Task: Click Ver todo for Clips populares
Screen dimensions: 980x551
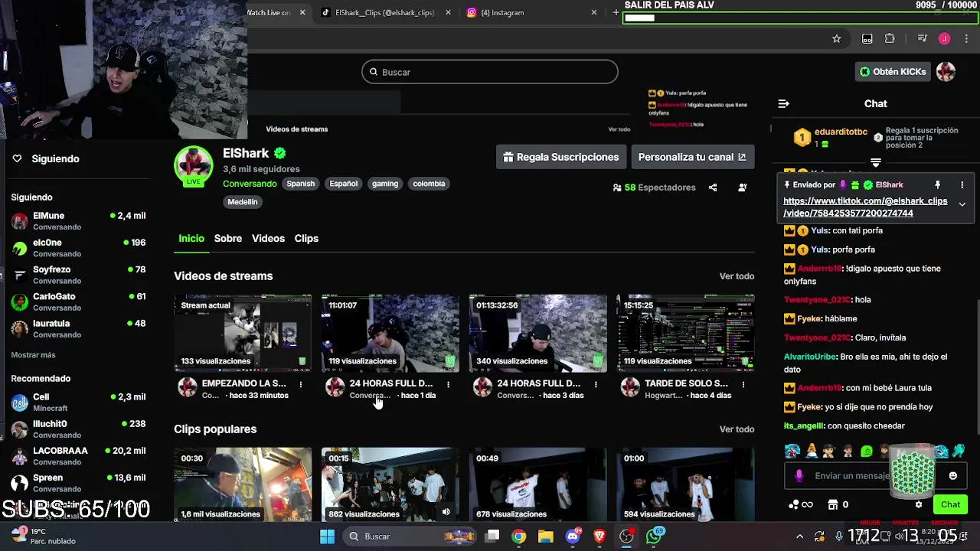Action: tap(737, 429)
